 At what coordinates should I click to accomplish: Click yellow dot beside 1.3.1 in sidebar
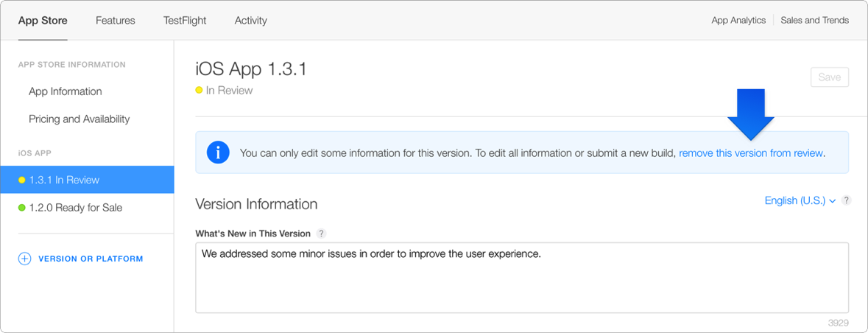point(21,180)
